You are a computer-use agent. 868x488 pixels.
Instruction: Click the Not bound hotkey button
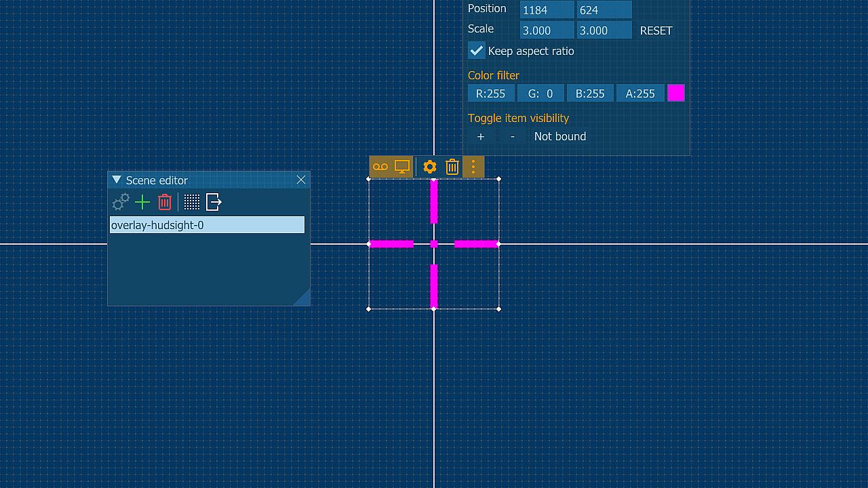560,136
